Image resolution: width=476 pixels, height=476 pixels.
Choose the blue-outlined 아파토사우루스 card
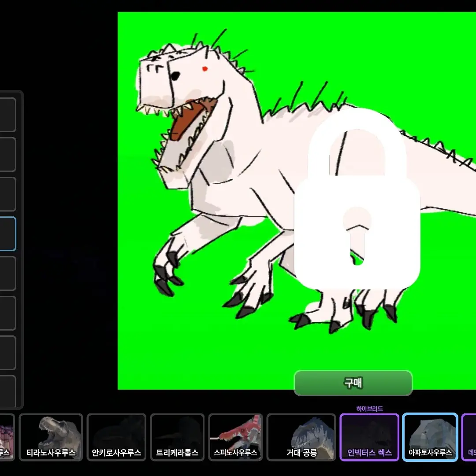tap(430, 437)
